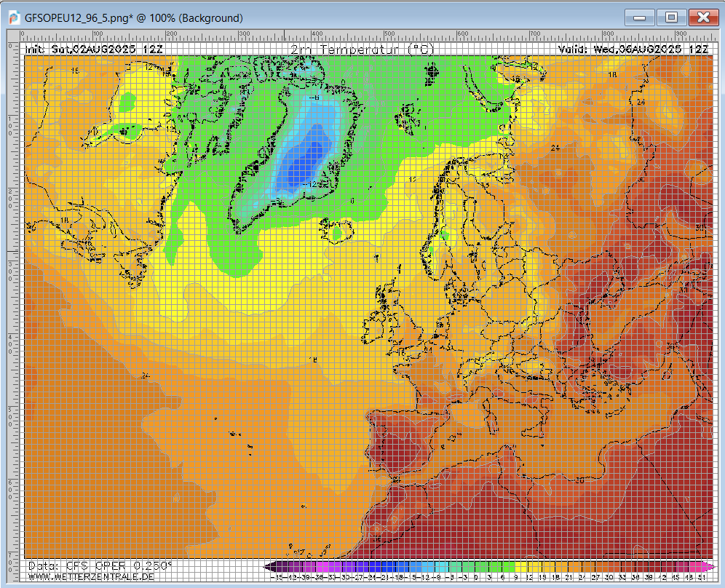This screenshot has width=725, height=588.
Task: Click the document icon in the title bar
Action: [x=14, y=17]
